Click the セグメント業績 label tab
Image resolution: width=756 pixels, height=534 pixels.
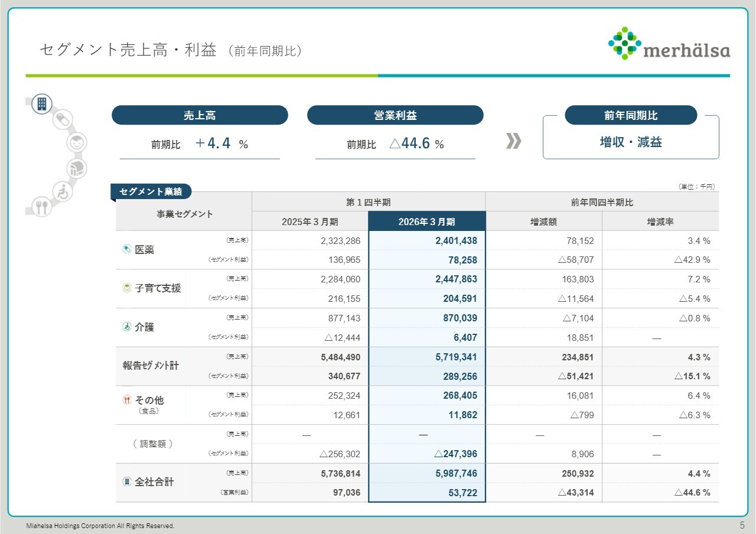(151, 191)
